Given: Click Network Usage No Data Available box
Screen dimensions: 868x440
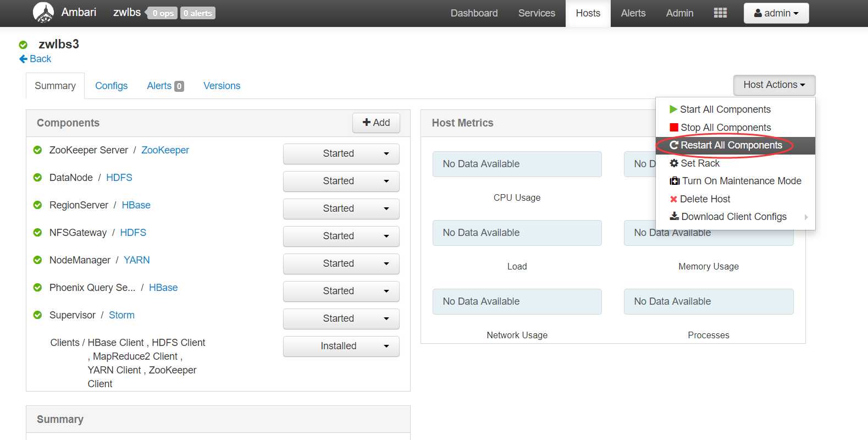Looking at the screenshot, I should [517, 301].
